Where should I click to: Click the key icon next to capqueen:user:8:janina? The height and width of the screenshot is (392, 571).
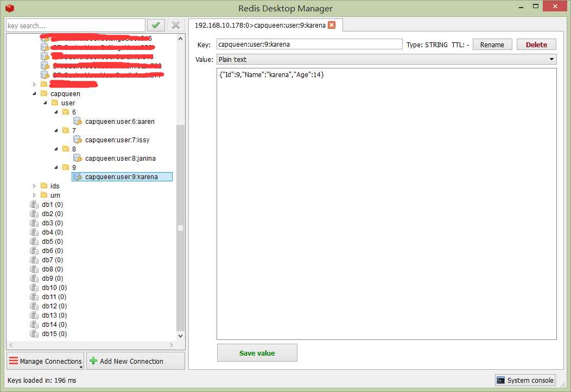[77, 158]
